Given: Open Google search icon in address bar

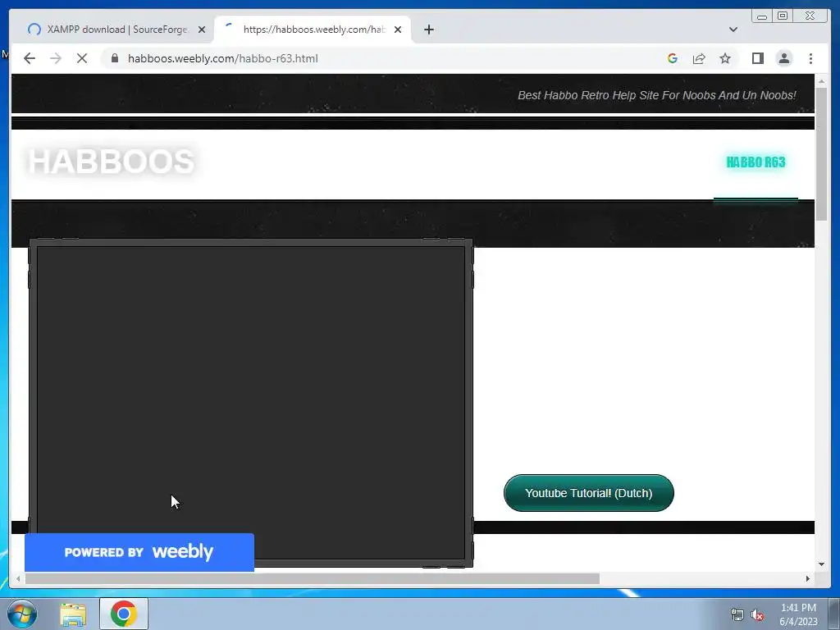Looking at the screenshot, I should click(x=673, y=58).
